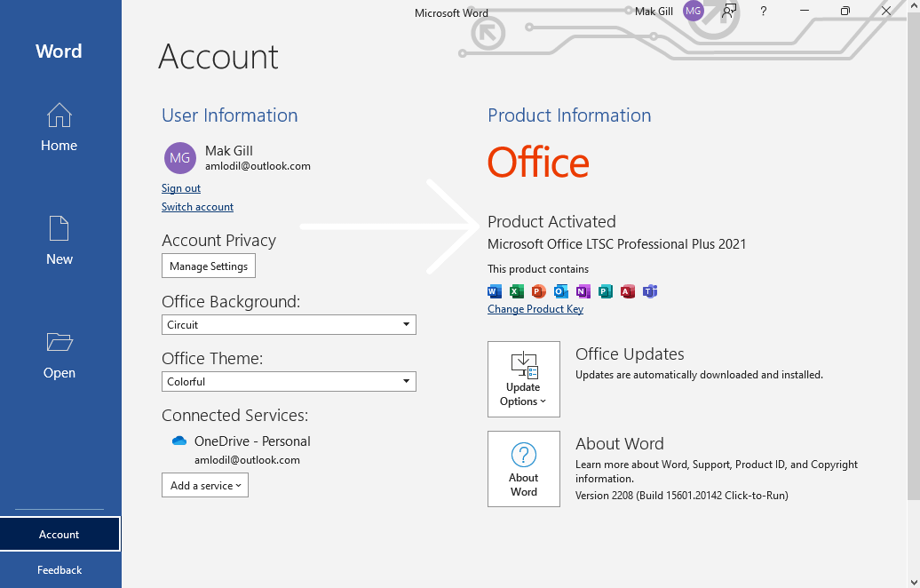Click the Switch account link
This screenshot has height=588, width=920.
(197, 207)
